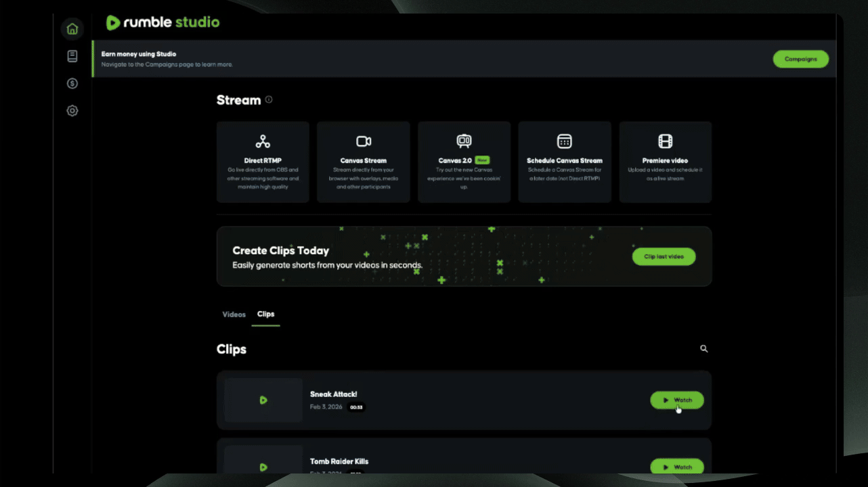Click the New badge on Canvas 2.0

coord(482,160)
